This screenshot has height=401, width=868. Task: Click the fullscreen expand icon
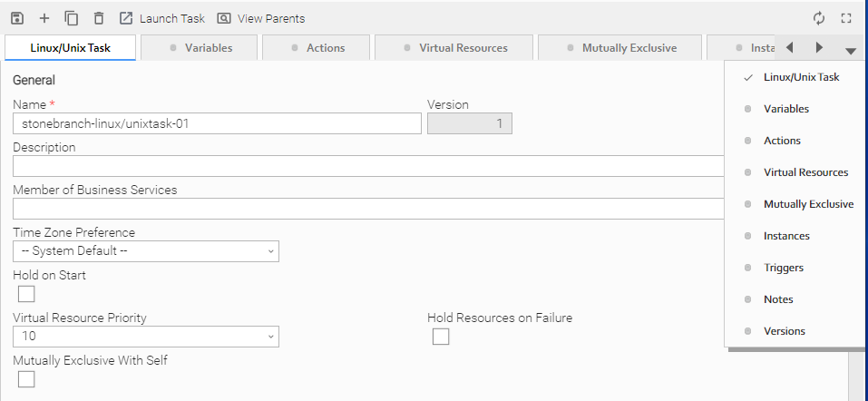pos(846,18)
